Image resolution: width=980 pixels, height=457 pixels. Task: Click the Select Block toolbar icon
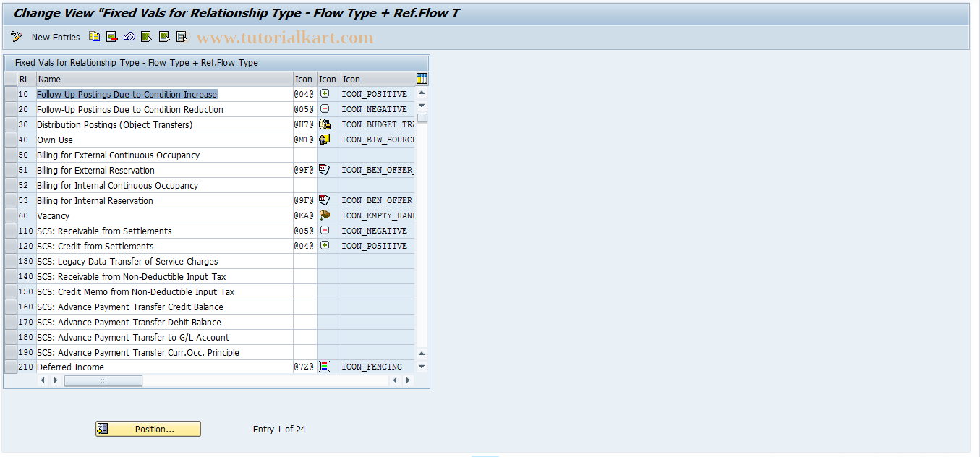click(164, 37)
